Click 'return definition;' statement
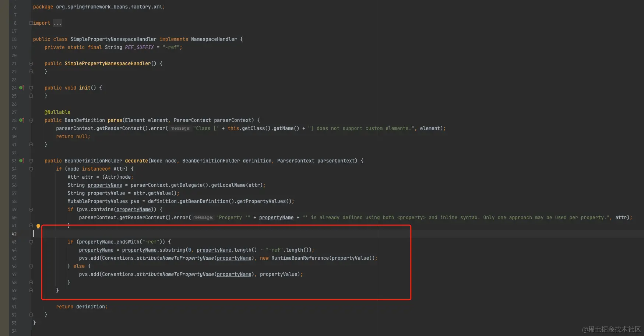The height and width of the screenshot is (336, 644). click(82, 307)
